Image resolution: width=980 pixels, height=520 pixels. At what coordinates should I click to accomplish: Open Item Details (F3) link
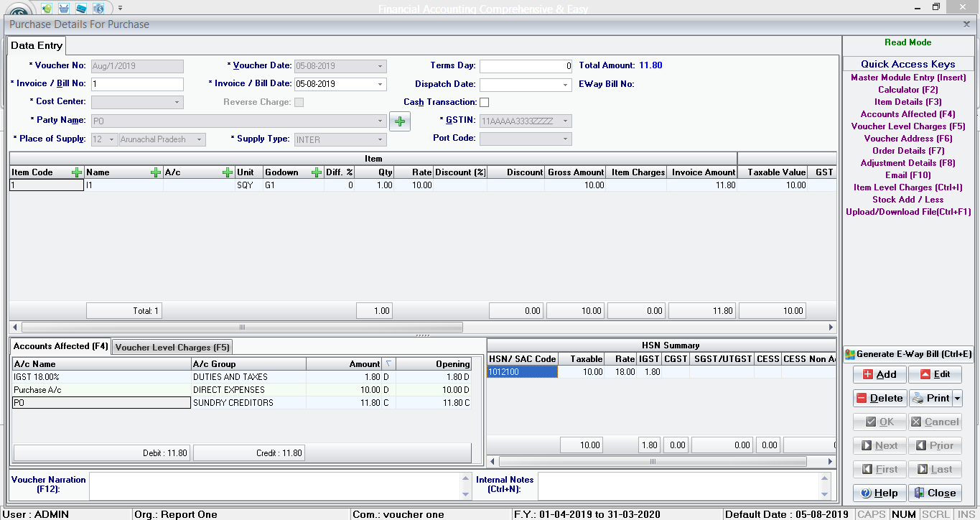click(908, 102)
